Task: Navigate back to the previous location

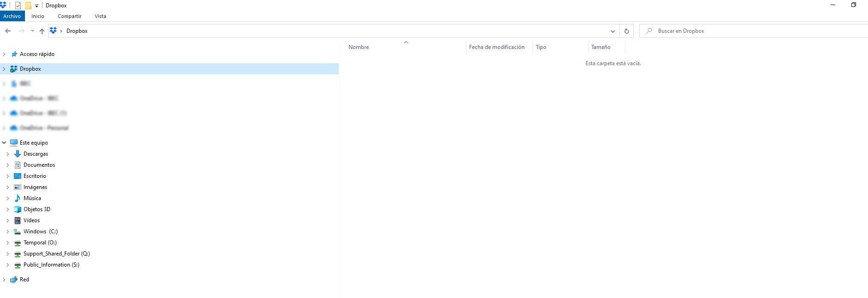Action: [8, 31]
